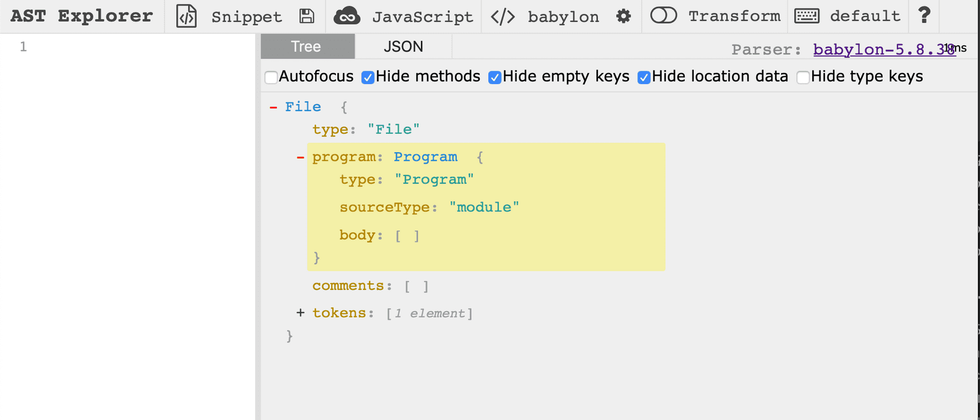Collapse the program node
Viewport: 980px width, 420px height.
click(300, 157)
